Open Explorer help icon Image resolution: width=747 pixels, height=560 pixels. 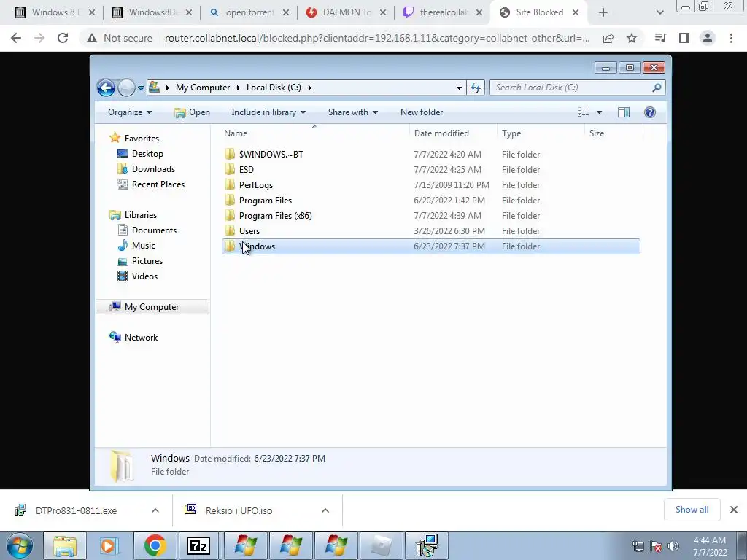point(650,112)
